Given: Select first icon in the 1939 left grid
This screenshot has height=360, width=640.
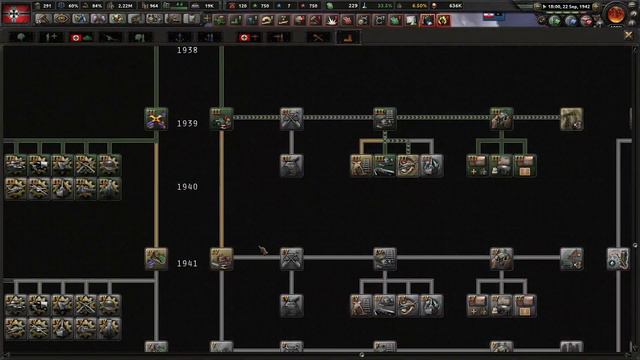Looking at the screenshot, I should pos(16,165).
